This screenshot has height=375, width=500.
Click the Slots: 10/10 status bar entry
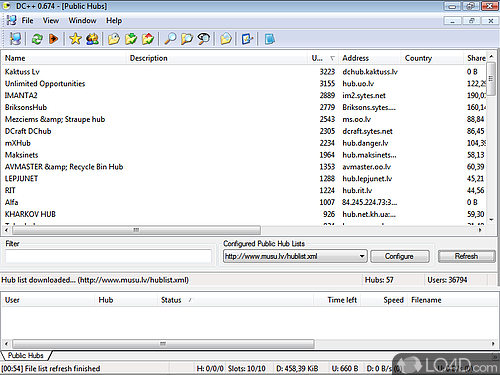pyautogui.click(x=247, y=368)
